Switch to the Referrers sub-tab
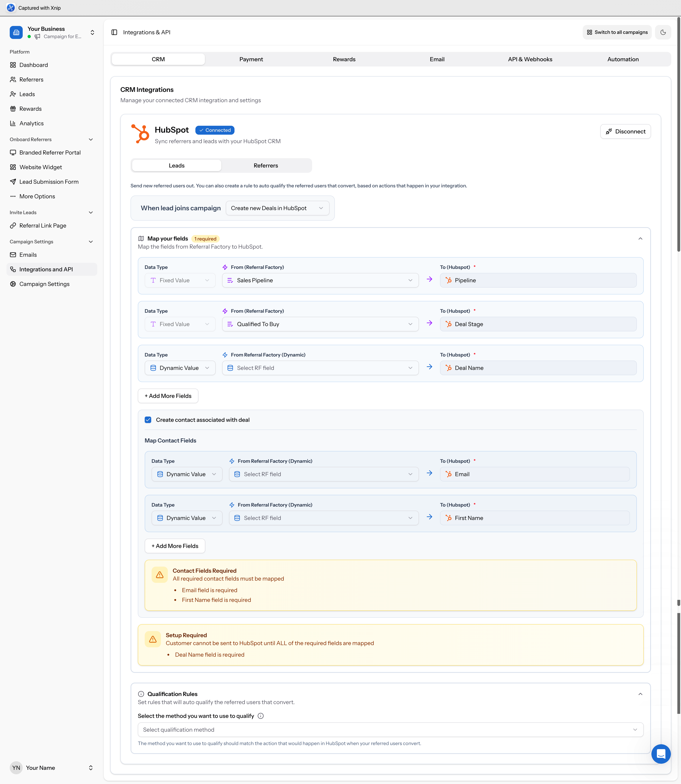 coord(266,165)
